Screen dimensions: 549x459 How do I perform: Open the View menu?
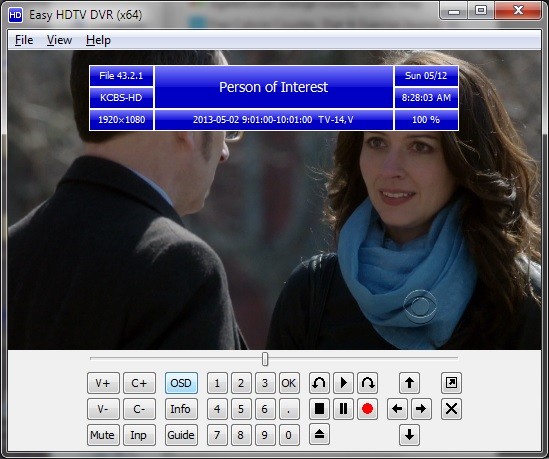pyautogui.click(x=60, y=40)
